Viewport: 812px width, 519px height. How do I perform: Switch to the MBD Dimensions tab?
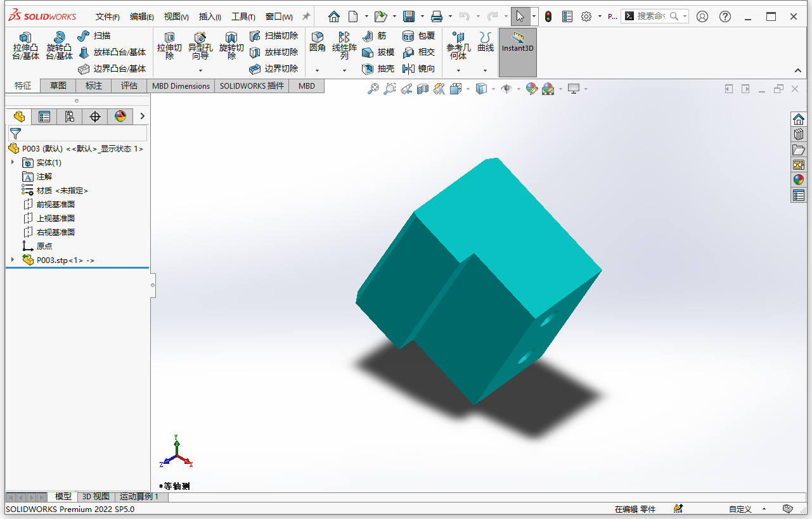pyautogui.click(x=181, y=86)
